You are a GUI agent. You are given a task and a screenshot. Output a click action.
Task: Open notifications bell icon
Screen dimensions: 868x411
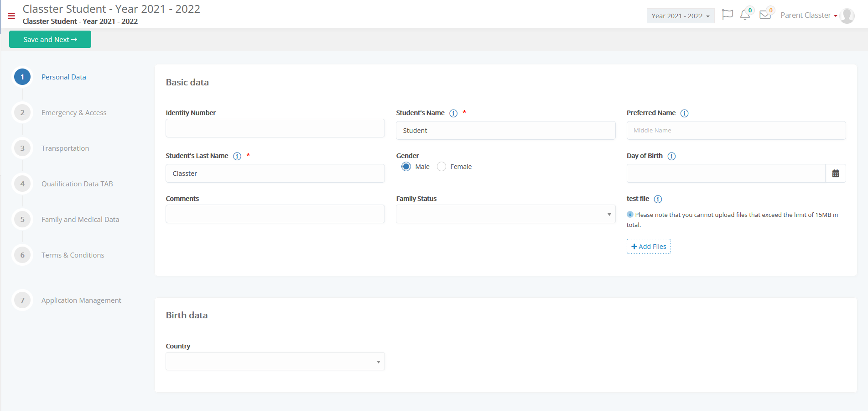tap(745, 15)
